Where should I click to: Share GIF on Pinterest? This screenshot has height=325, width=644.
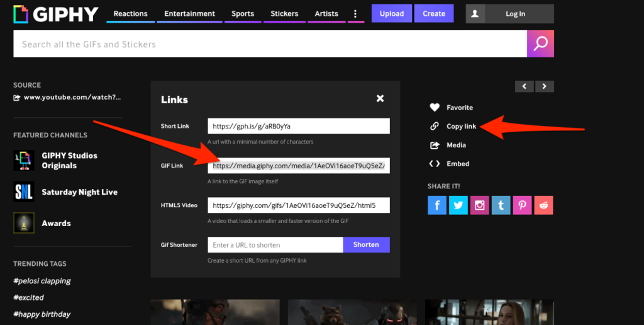(x=523, y=205)
